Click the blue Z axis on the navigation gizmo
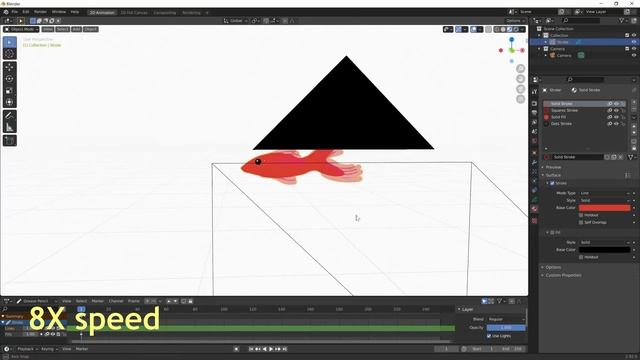The height and width of the screenshot is (360, 640). [511, 40]
